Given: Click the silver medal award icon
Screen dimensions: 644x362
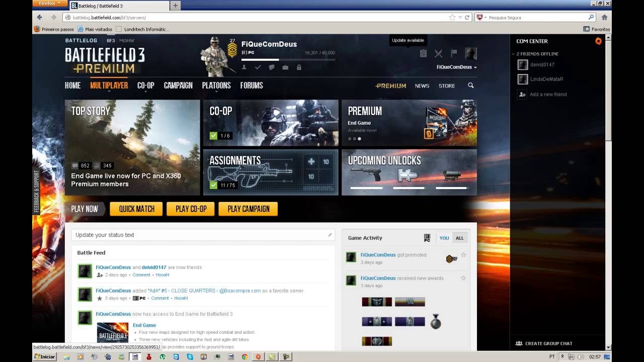Looking at the screenshot, I should [x=436, y=322].
